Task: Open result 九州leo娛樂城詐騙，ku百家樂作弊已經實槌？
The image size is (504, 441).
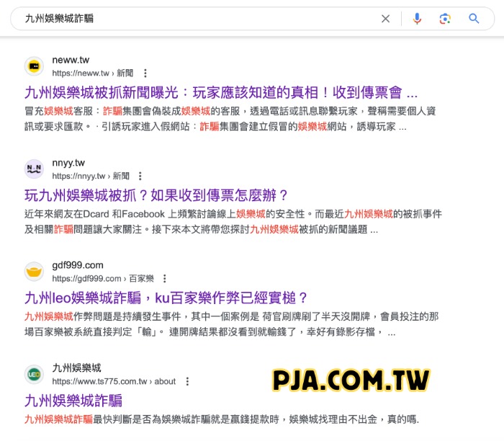Action: pos(166,298)
